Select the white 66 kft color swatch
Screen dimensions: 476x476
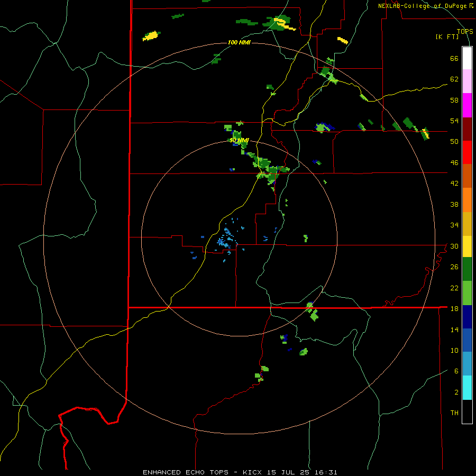[467, 58]
